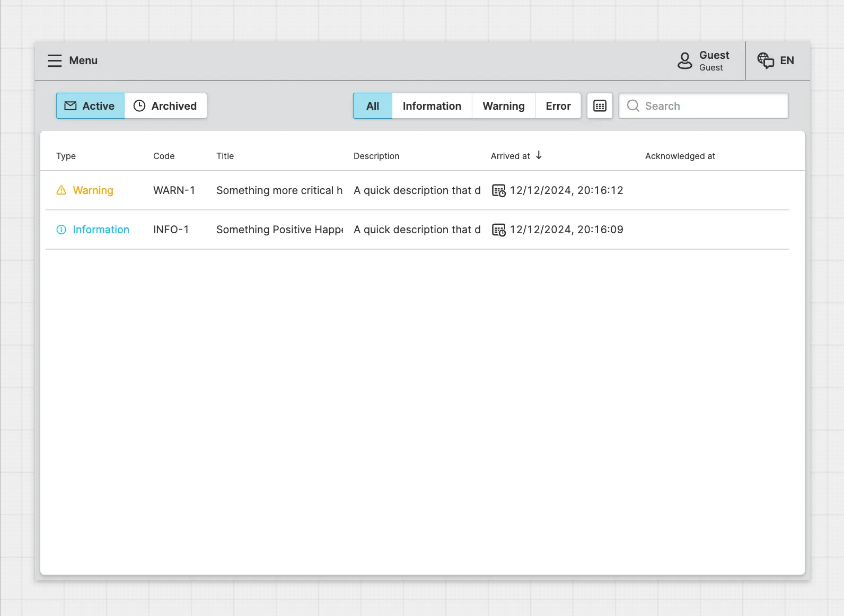This screenshot has height=616, width=844.
Task: Filter messages by Information type
Action: point(432,106)
